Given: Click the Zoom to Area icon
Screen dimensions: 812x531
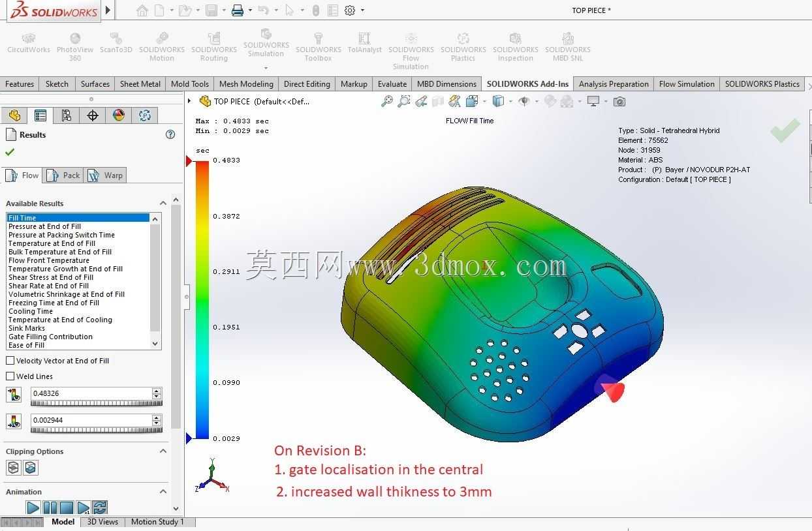Looking at the screenshot, I should click(404, 101).
